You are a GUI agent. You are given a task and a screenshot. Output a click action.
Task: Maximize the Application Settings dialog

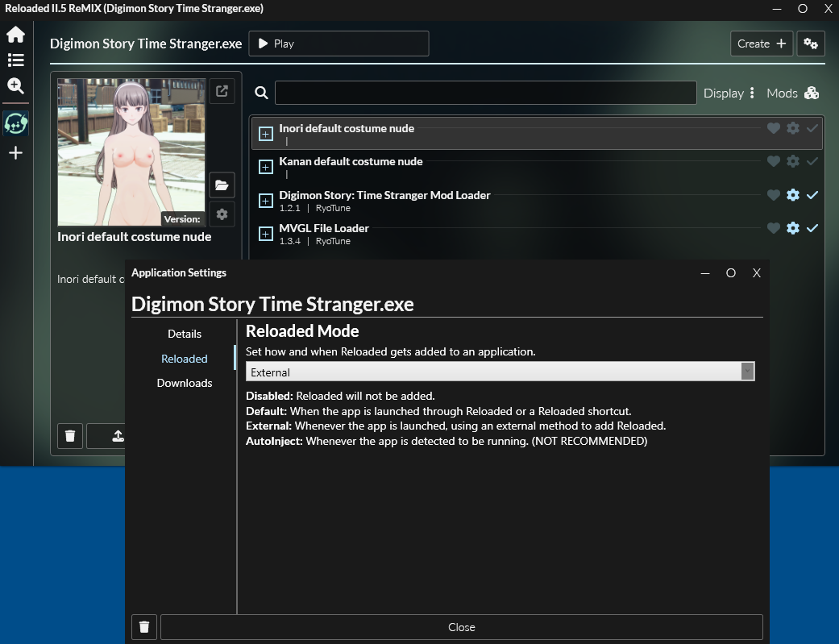point(731,273)
